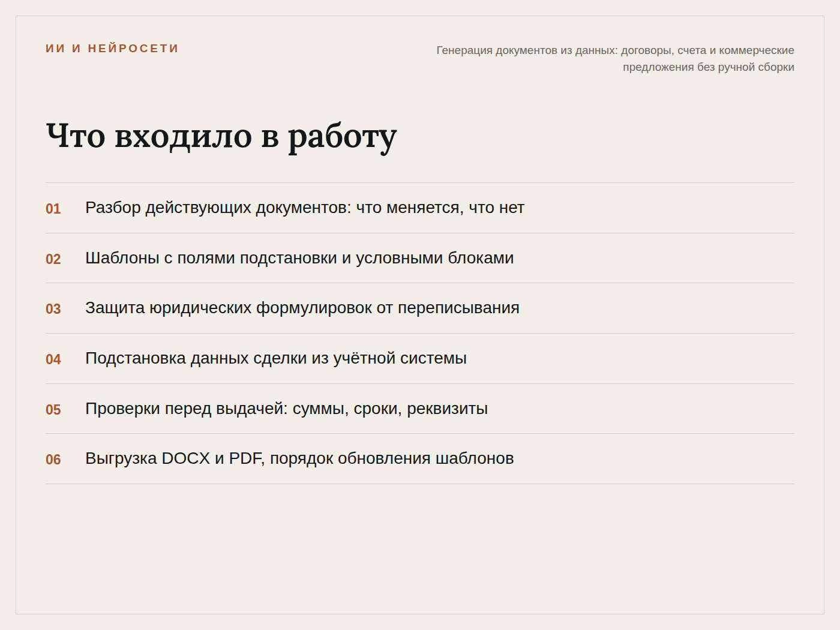Click the list number 04
The image size is (840, 630).
tap(53, 359)
